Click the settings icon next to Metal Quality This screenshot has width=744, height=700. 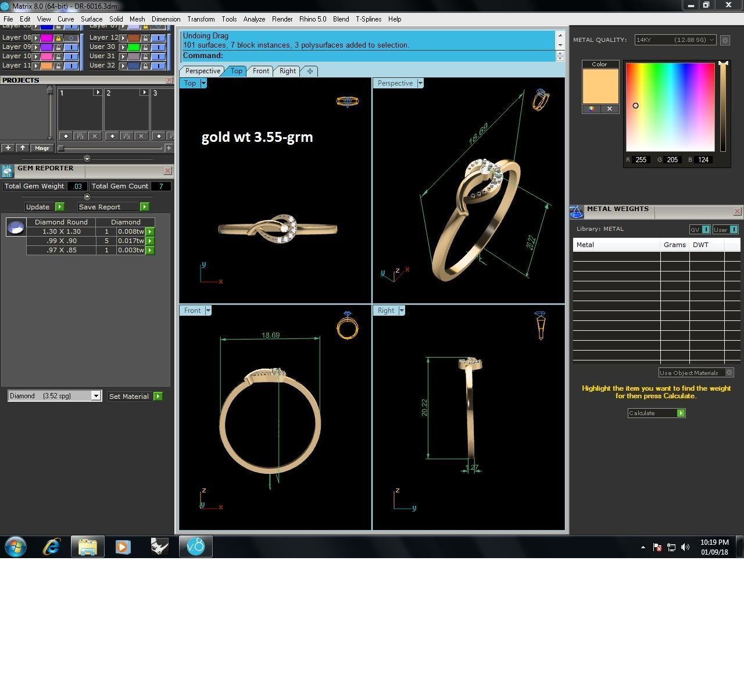tap(725, 40)
